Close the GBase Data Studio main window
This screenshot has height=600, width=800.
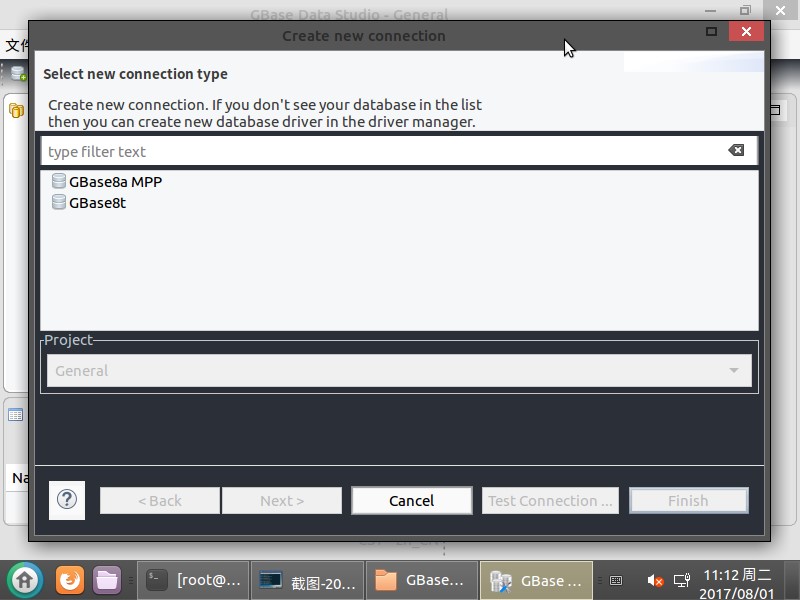pos(781,10)
